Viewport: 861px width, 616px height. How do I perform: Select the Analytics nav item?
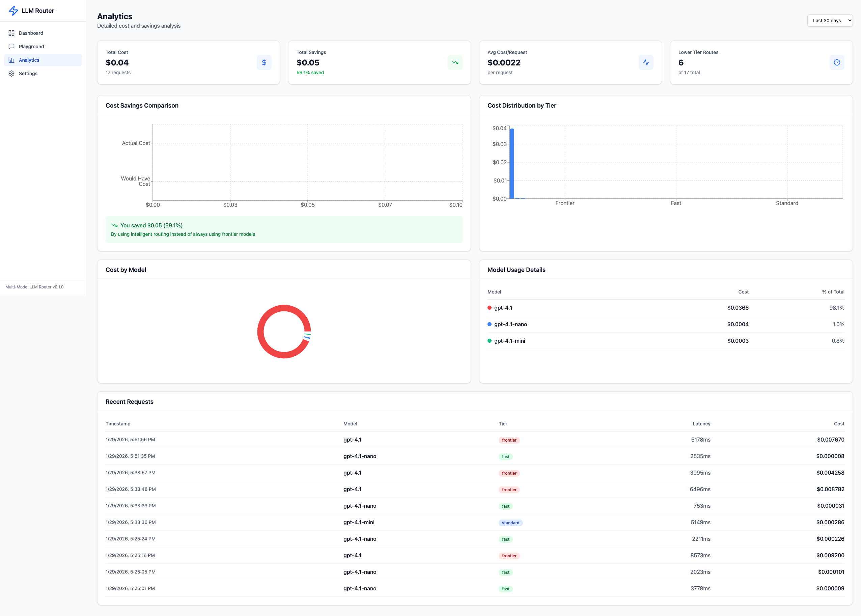pyautogui.click(x=43, y=60)
